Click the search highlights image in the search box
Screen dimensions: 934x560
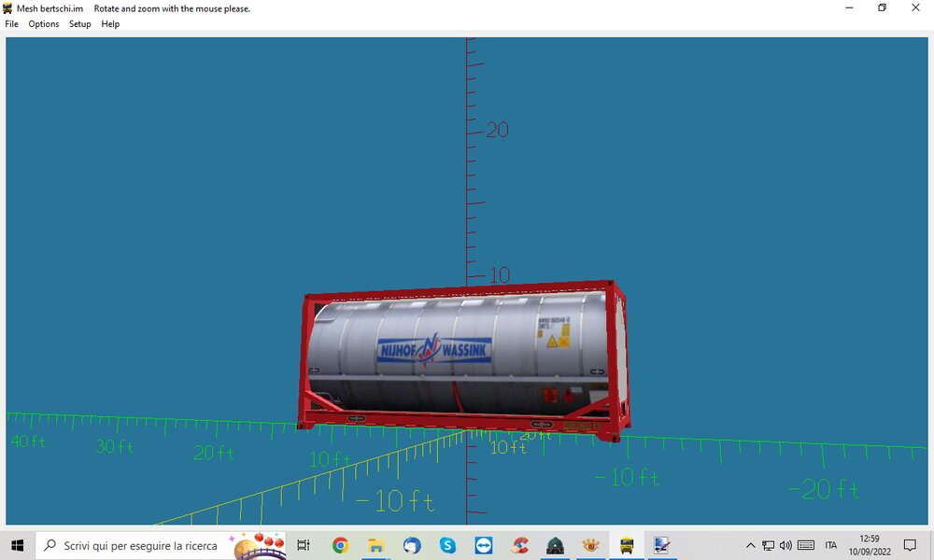pyautogui.click(x=259, y=546)
